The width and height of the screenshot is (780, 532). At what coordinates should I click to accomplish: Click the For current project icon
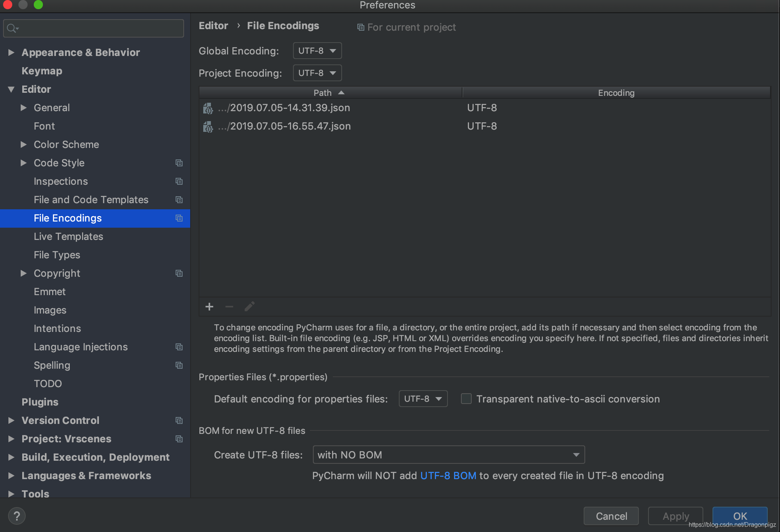360,27
